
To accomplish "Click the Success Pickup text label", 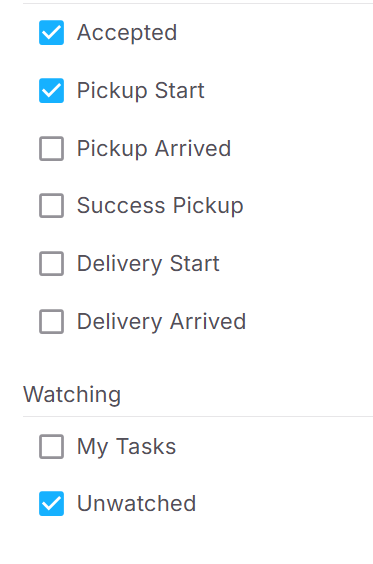I will click(x=160, y=206).
